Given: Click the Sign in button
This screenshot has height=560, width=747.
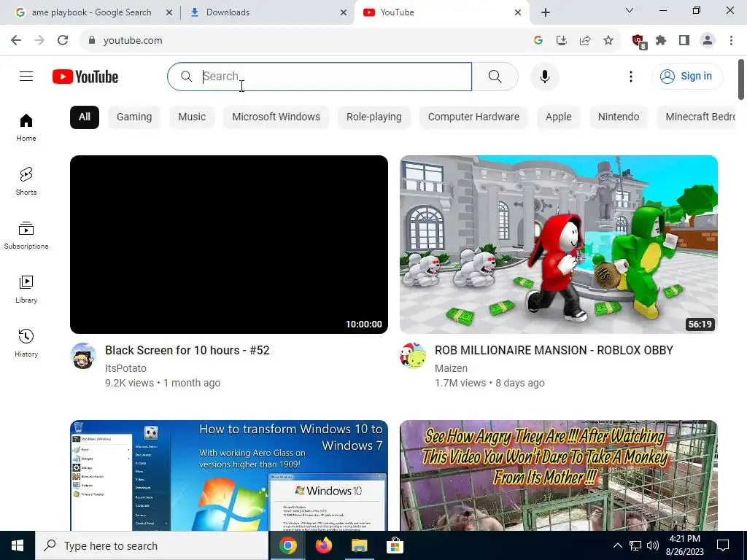Looking at the screenshot, I should point(687,76).
